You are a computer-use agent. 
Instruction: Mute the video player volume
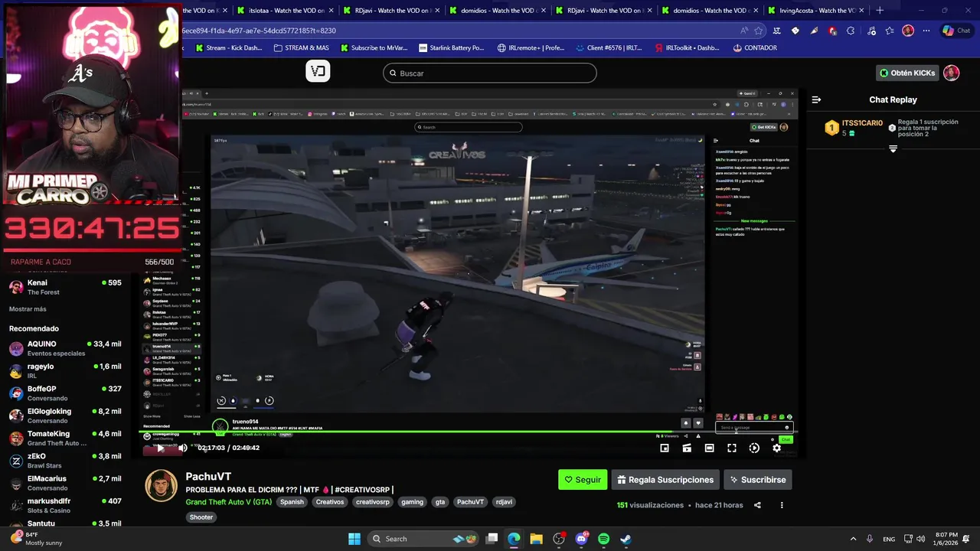182,448
